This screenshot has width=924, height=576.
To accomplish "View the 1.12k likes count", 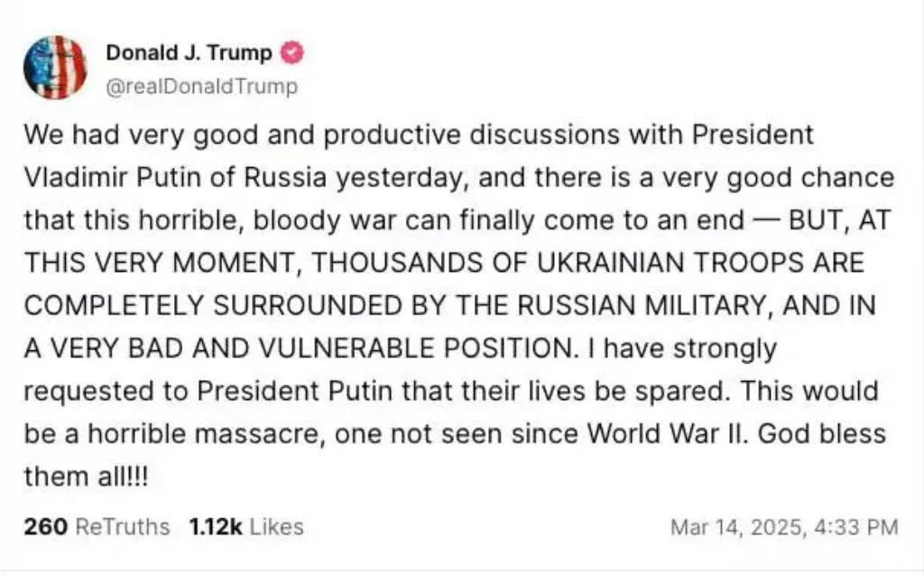I will click(x=215, y=526).
